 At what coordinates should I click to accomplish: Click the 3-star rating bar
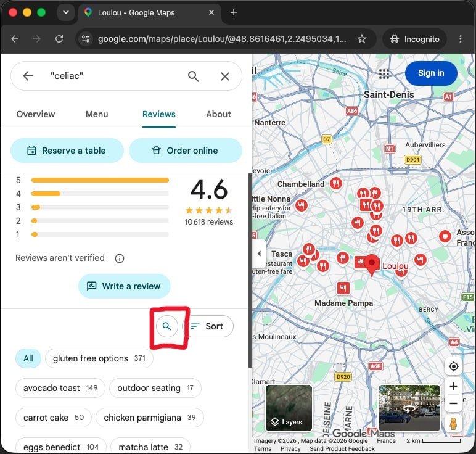pos(100,207)
